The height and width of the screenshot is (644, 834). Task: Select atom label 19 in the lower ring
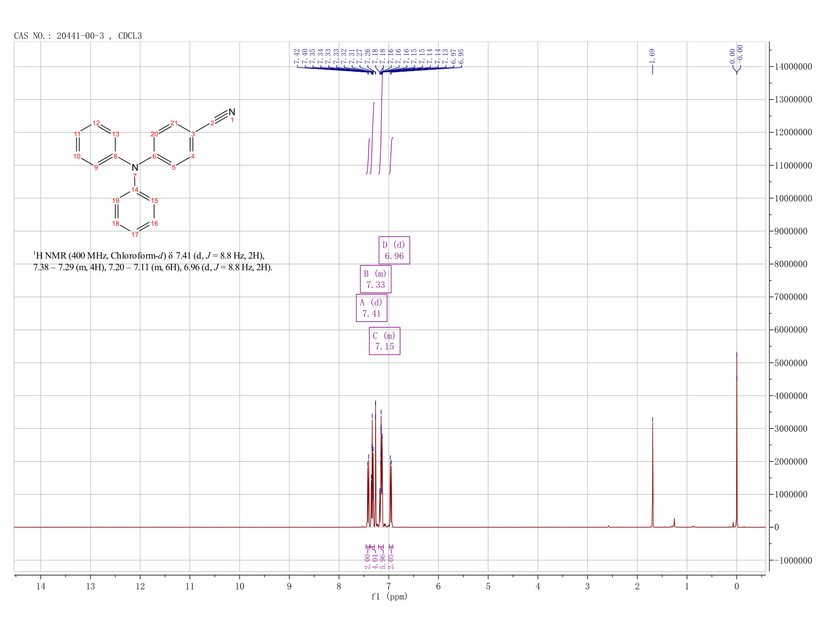pos(116,201)
